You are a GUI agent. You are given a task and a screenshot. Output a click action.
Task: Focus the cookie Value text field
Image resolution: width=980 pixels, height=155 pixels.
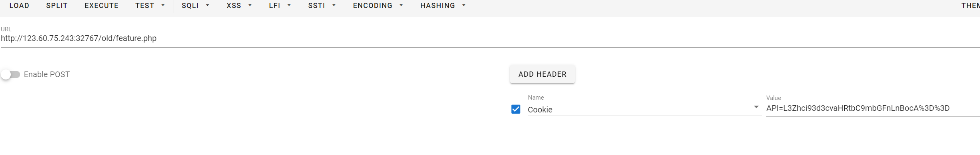coord(873,108)
